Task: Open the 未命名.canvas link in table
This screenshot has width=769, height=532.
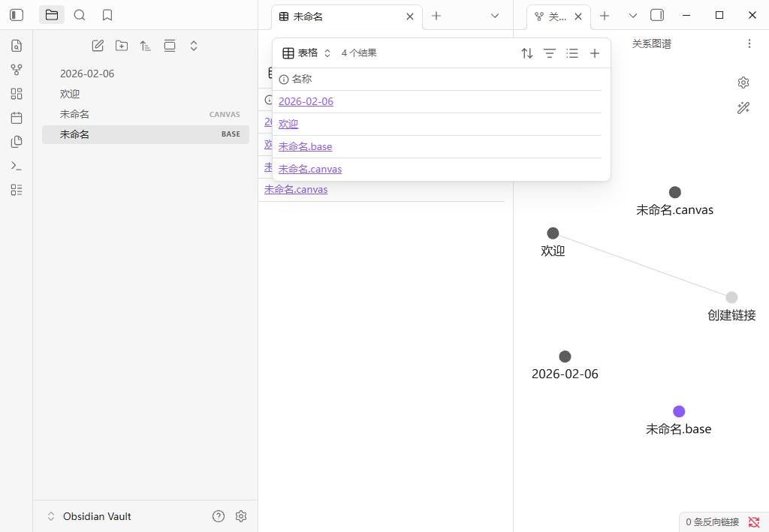Action: click(310, 170)
